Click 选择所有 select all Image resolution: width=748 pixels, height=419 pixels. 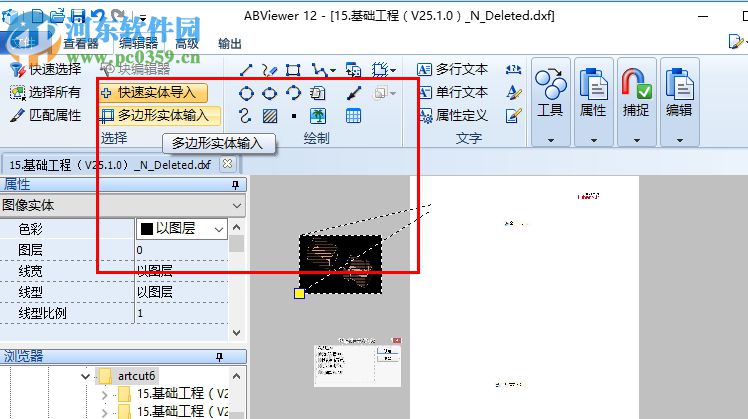[45, 92]
